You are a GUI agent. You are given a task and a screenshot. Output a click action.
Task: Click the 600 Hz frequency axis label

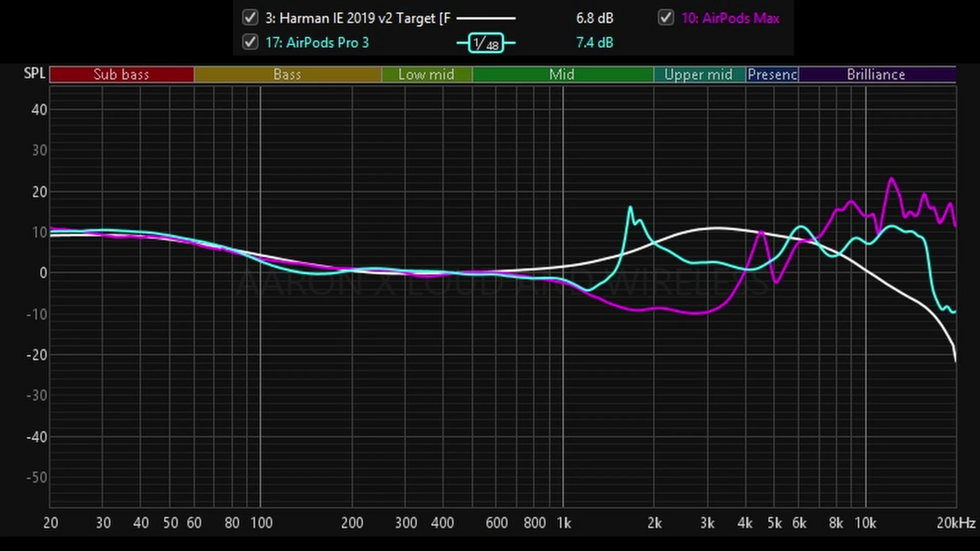pyautogui.click(x=497, y=523)
